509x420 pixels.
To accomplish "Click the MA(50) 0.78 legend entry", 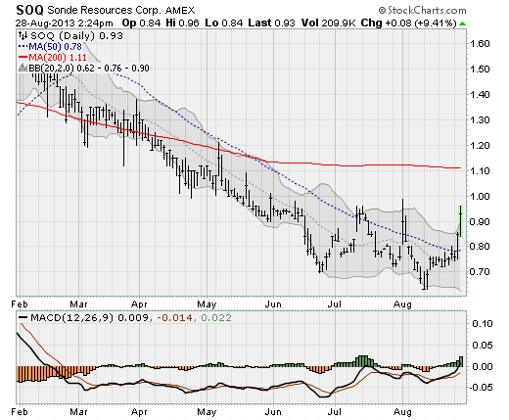I will coord(55,47).
